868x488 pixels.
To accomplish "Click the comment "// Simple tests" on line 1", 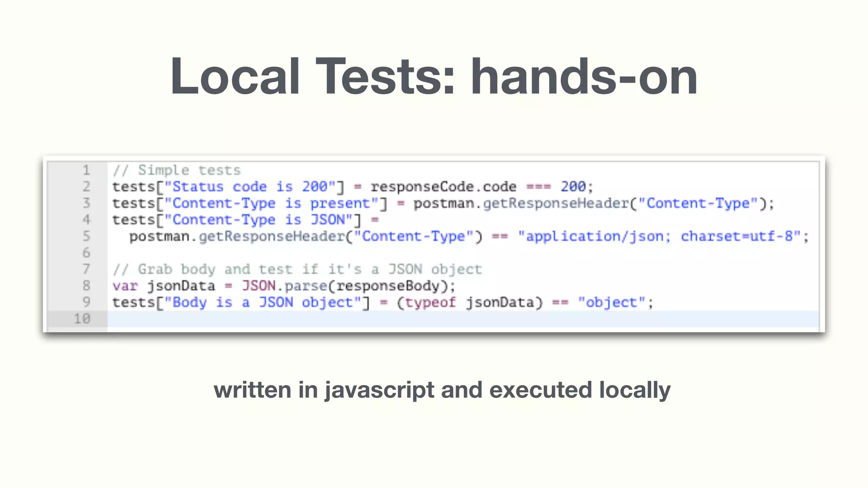I will click(x=176, y=170).
